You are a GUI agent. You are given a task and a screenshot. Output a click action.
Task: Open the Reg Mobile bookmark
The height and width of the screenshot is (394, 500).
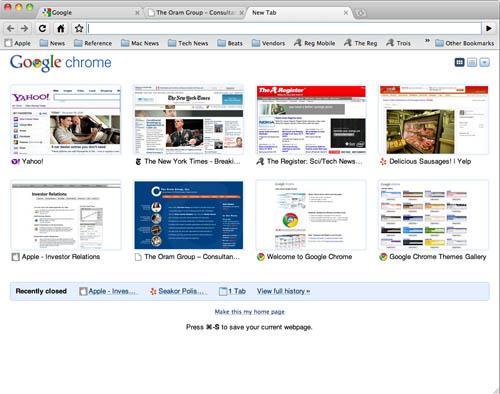[314, 43]
